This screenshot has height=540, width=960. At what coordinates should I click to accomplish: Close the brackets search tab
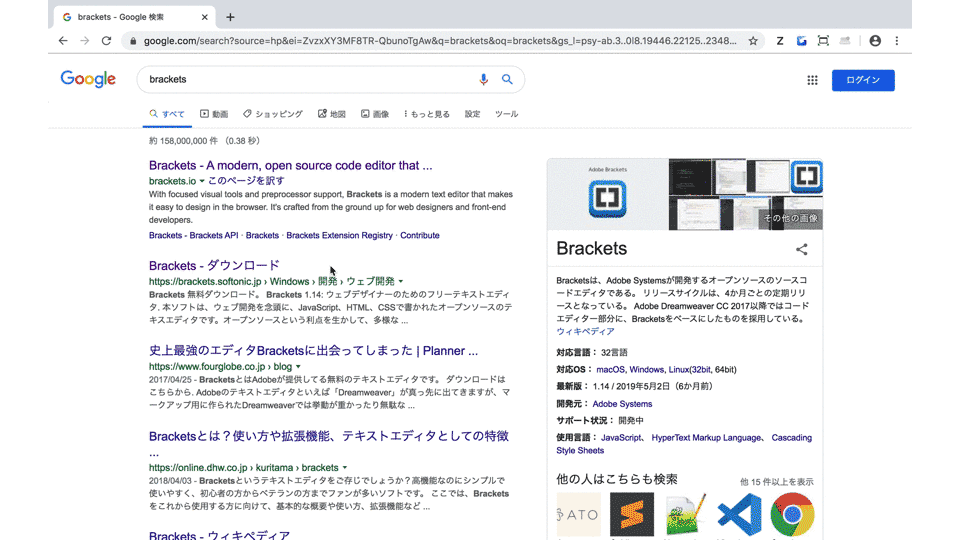click(204, 17)
